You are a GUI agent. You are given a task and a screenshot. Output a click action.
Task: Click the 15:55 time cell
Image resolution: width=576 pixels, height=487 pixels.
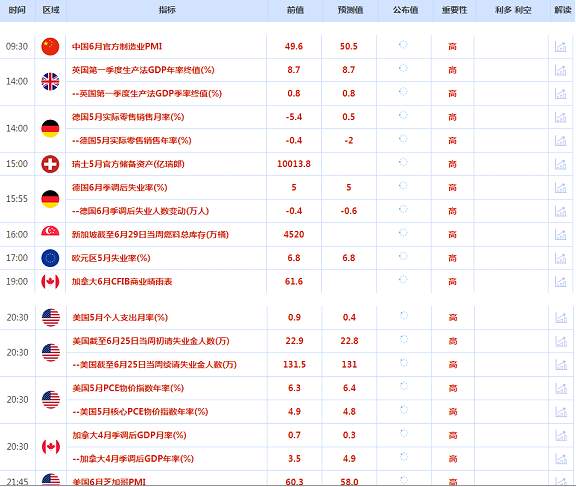click(x=17, y=199)
